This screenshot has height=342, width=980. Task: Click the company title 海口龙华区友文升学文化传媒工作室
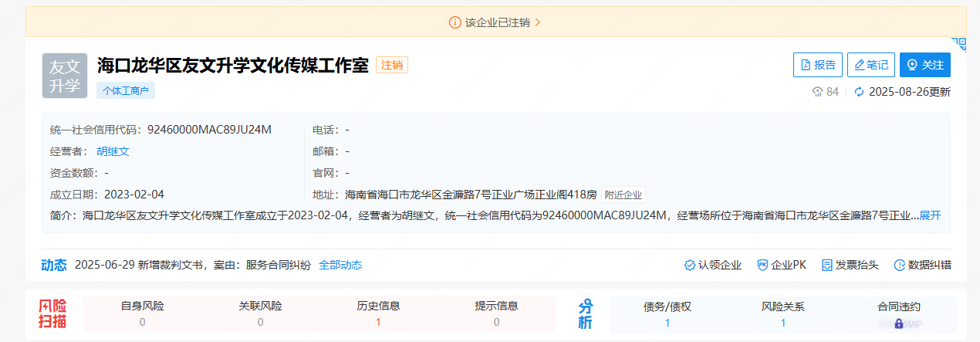tap(233, 65)
